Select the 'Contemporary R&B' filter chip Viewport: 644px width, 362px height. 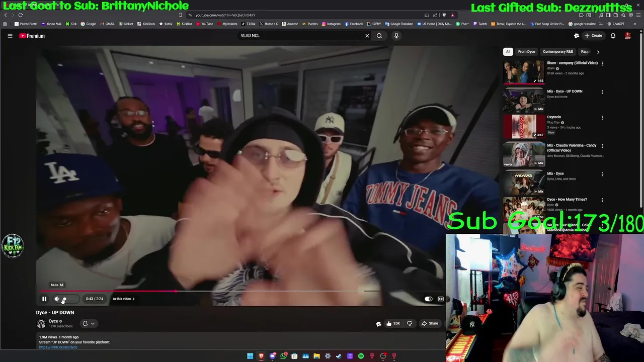(558, 52)
